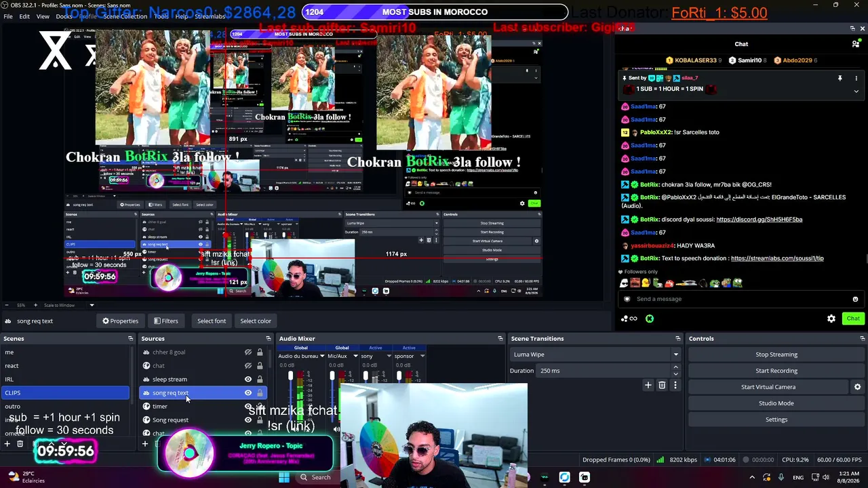Viewport: 868px width, 488px height.
Task: Enable Studio Mode
Action: 776,403
